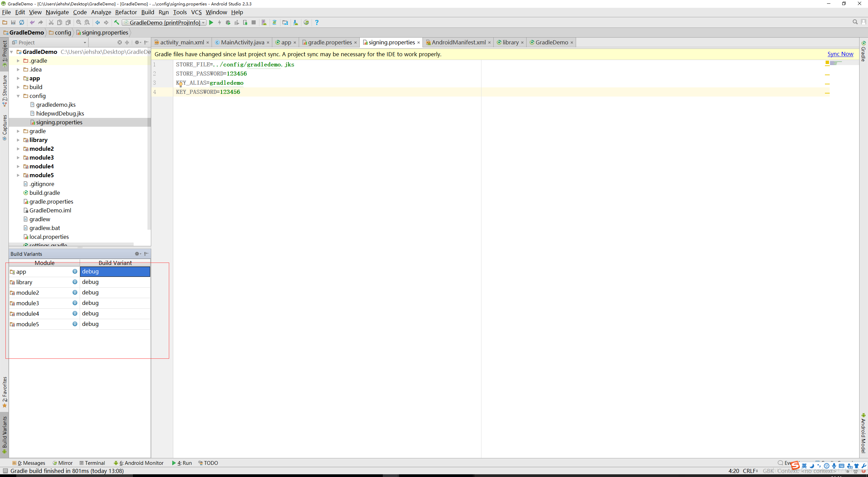Click the Apply Changes lightning icon
This screenshot has width=868, height=477.
coord(220,22)
